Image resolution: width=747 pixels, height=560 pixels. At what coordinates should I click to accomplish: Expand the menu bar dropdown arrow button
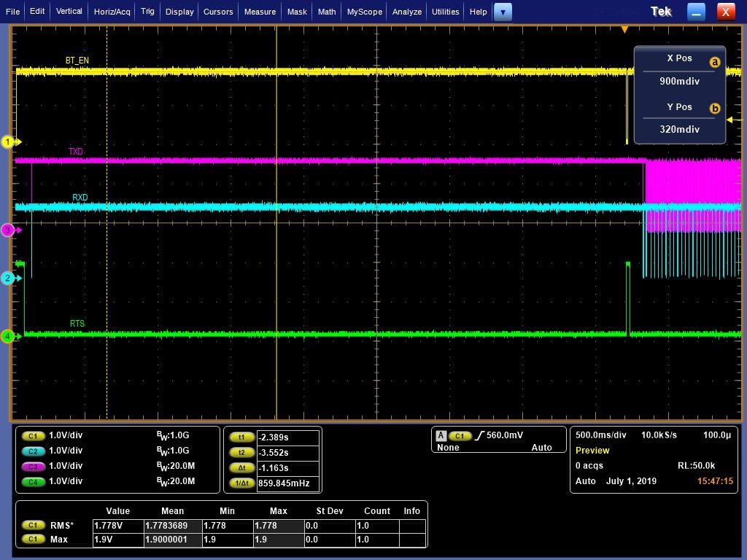coord(503,12)
